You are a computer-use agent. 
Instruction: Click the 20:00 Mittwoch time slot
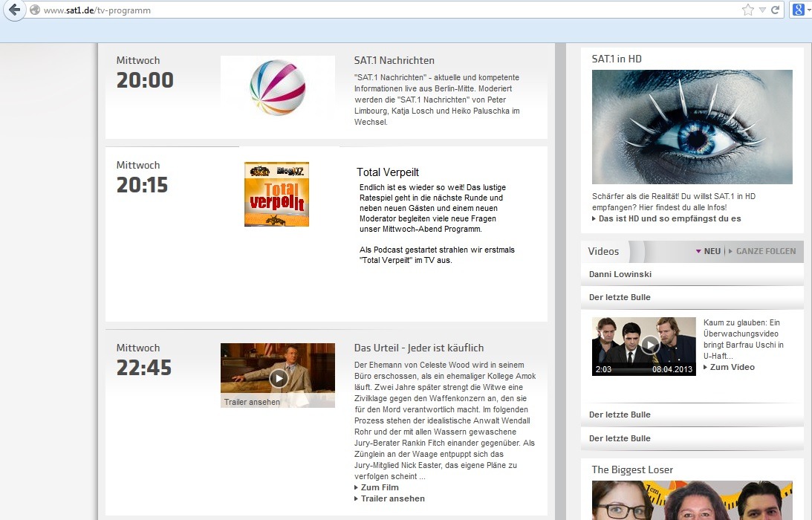click(x=144, y=72)
